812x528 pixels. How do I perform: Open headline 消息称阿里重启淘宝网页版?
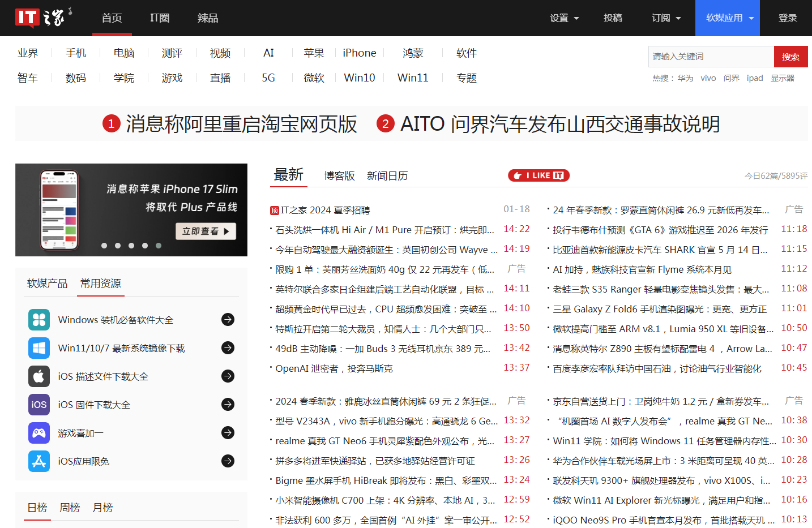241,124
